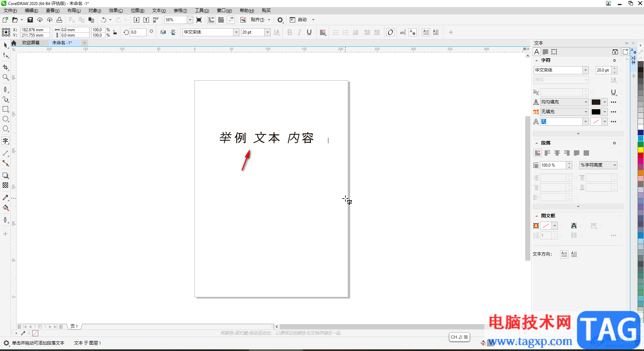
Task: Open font size 20 pt dropdown
Action: 268,32
